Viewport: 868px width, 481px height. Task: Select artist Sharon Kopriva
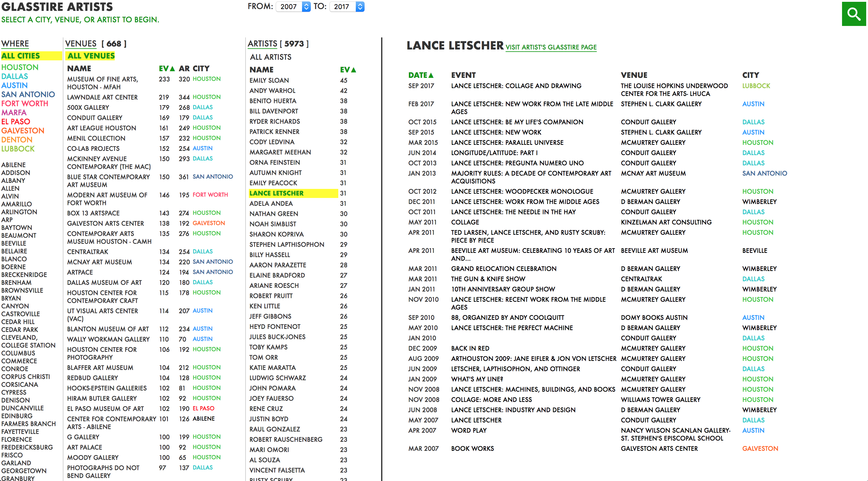(277, 234)
